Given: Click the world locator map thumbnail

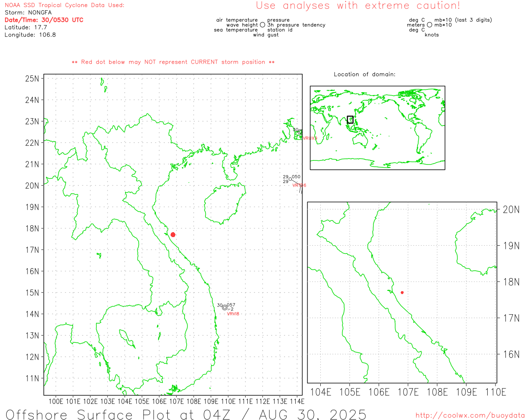Looking at the screenshot, I should coord(377,128).
